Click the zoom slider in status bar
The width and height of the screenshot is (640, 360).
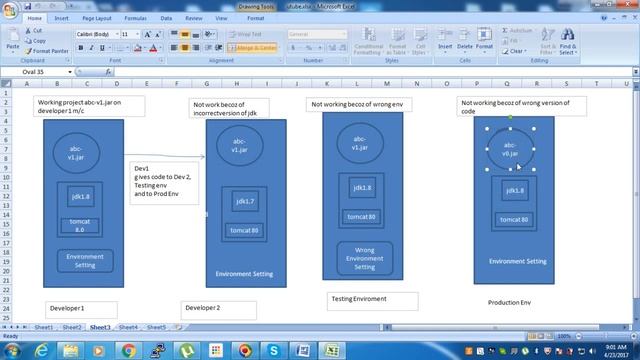(606, 336)
